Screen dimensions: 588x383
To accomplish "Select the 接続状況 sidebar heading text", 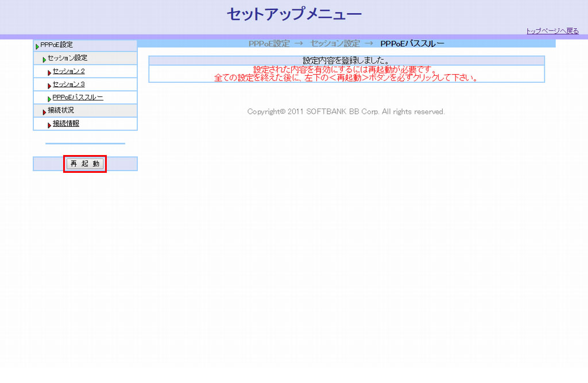I will 61,110.
